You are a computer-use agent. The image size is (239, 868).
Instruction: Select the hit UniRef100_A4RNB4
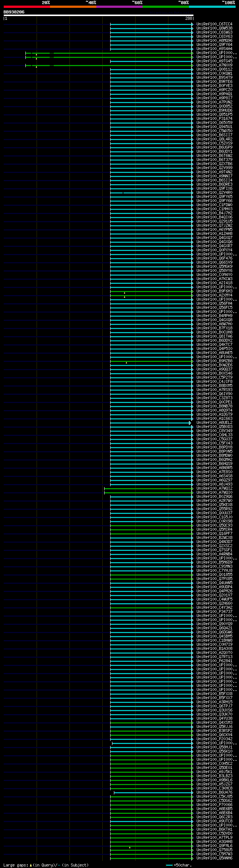214,554
